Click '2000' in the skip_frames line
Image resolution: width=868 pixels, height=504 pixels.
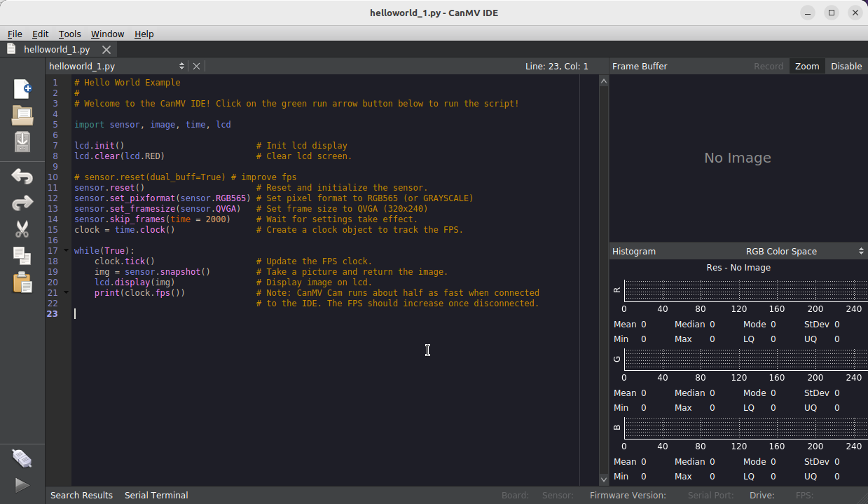(x=216, y=219)
